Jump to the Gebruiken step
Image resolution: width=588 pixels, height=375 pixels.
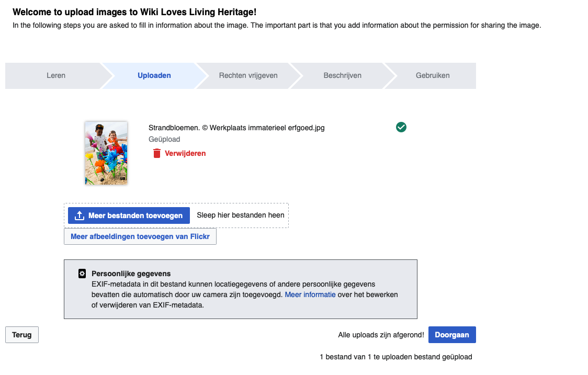433,75
